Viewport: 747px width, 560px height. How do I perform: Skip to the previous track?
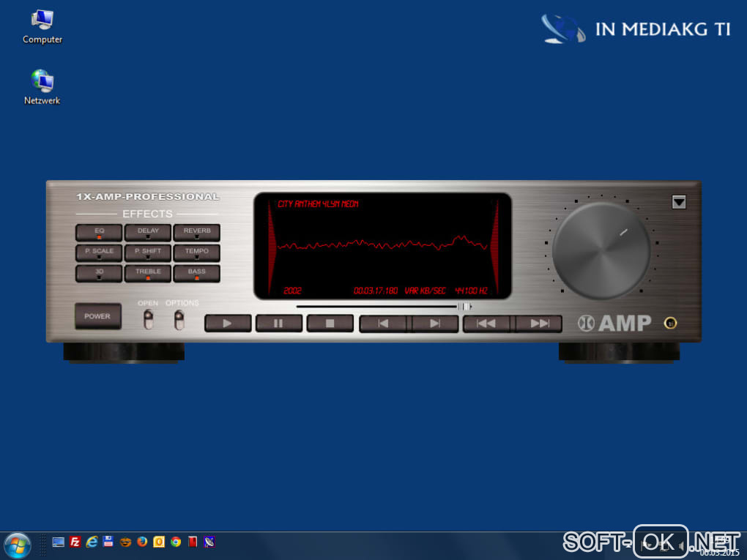coord(384,324)
